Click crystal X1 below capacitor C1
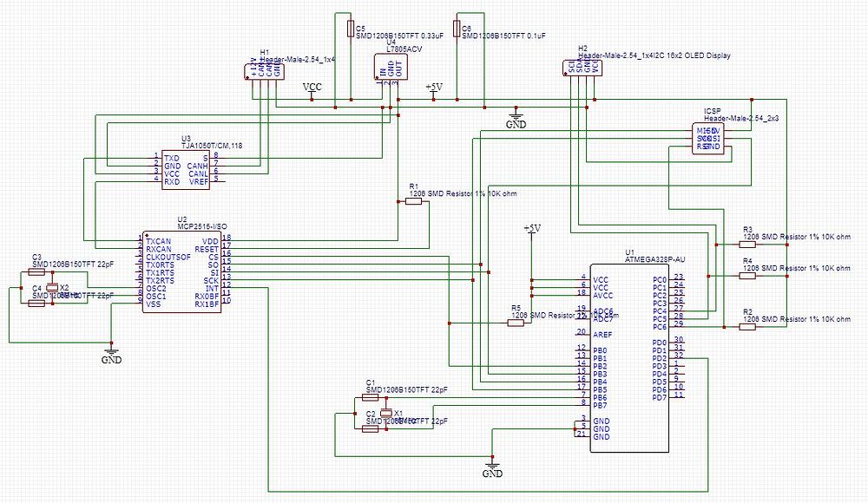Image resolution: width=868 pixels, height=503 pixels. 387,415
